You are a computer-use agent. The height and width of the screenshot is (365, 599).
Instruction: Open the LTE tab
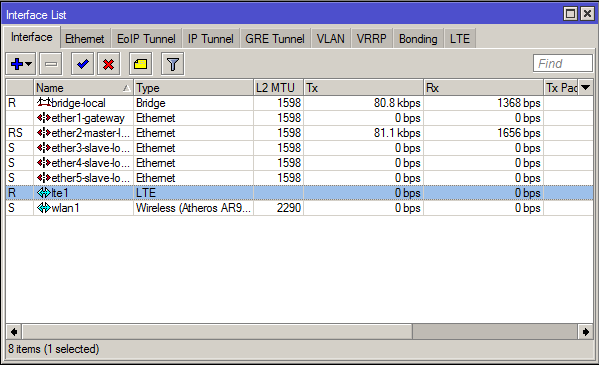tap(460, 39)
